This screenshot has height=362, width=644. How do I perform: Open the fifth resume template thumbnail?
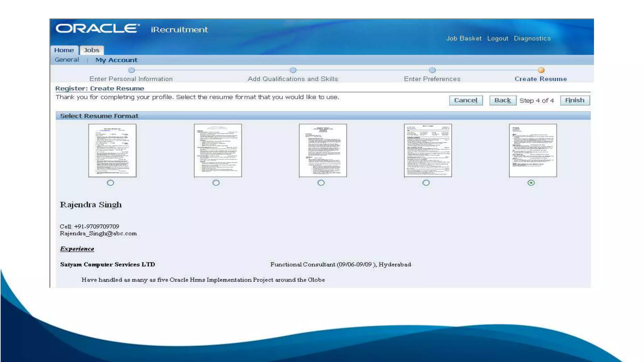533,150
